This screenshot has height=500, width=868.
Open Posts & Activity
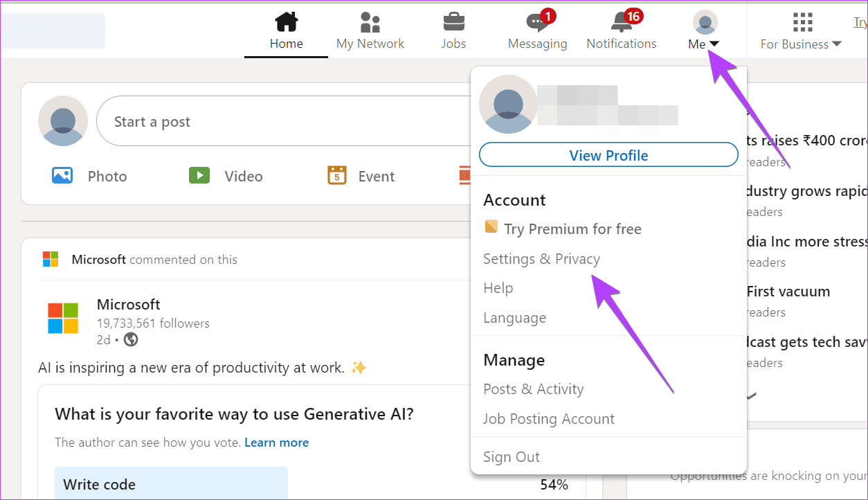[534, 389]
